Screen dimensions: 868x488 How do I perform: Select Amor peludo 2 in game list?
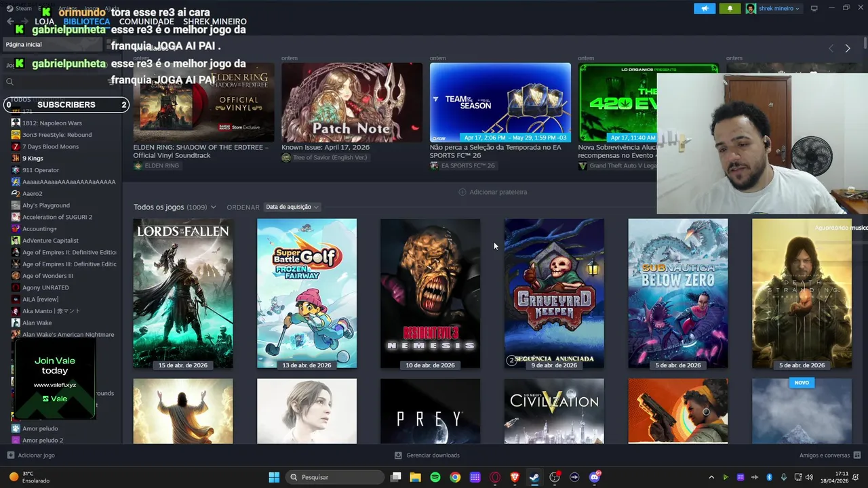point(43,440)
